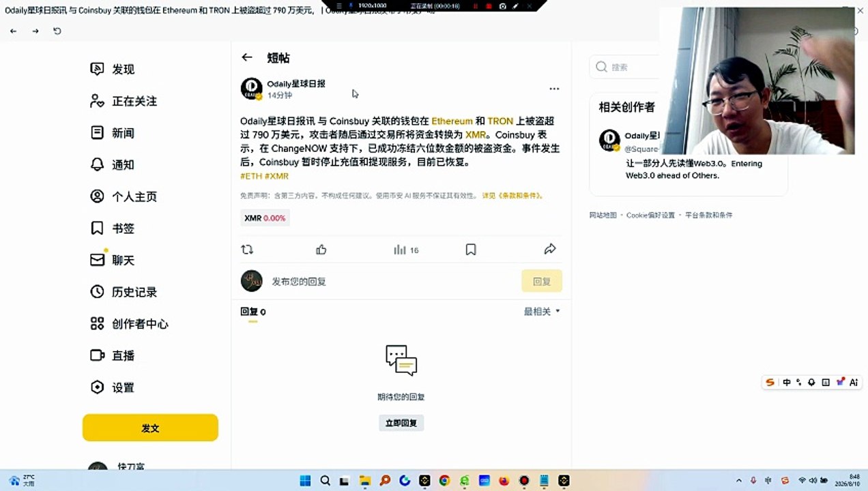Click the share arrow icon

coord(550,250)
